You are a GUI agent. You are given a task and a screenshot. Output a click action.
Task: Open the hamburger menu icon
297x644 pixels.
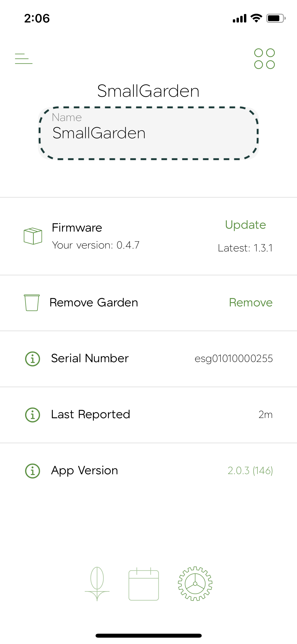(x=24, y=59)
